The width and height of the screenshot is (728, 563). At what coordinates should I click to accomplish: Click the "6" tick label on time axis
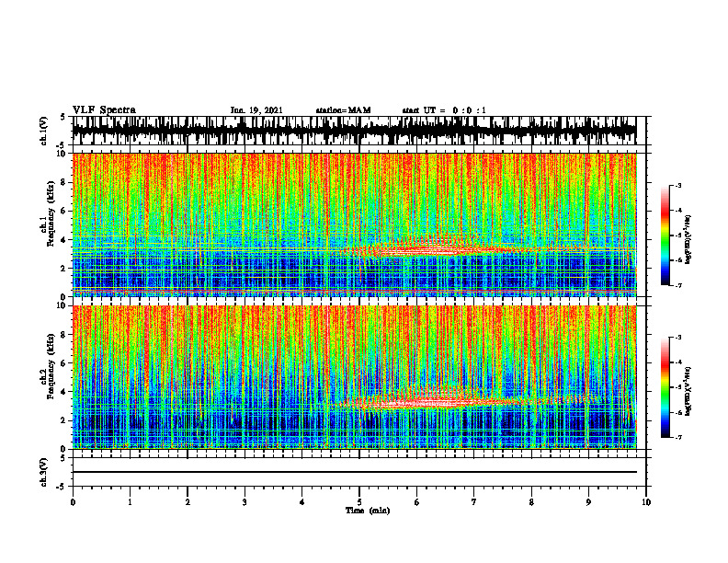click(x=417, y=502)
